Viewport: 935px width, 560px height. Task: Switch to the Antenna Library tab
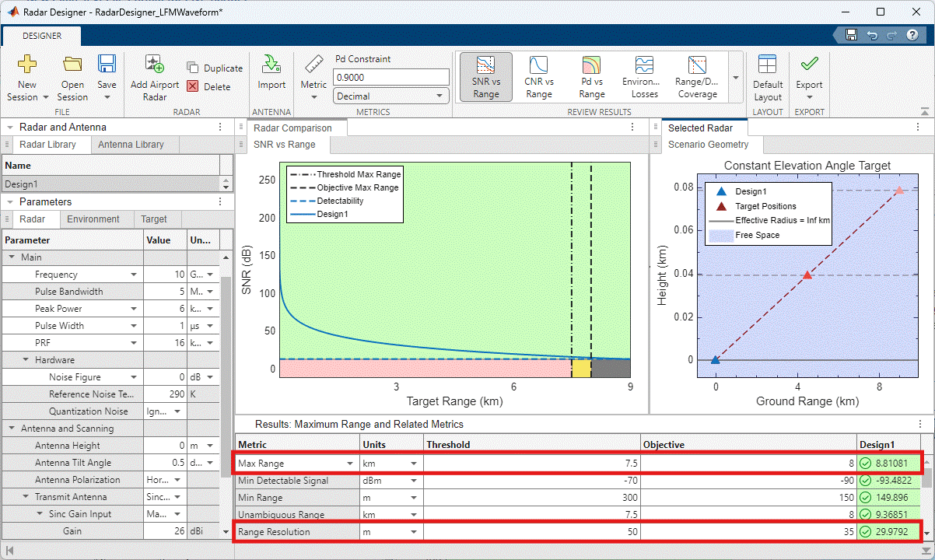(x=131, y=145)
